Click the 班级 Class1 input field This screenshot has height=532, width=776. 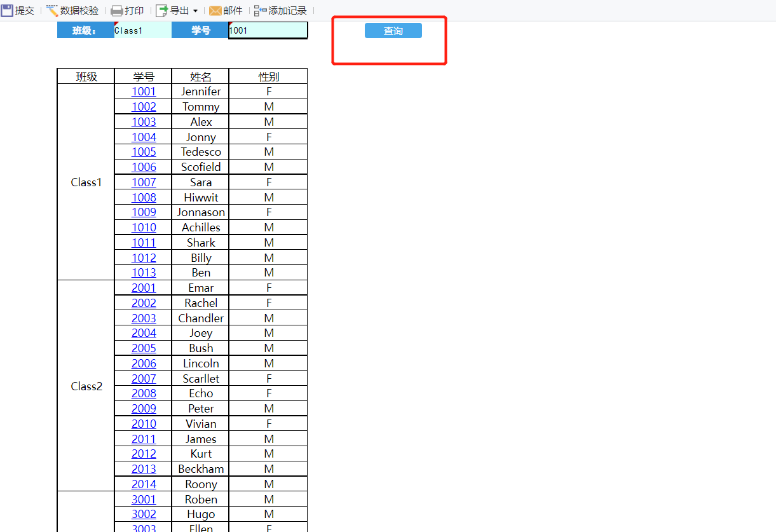(x=143, y=30)
